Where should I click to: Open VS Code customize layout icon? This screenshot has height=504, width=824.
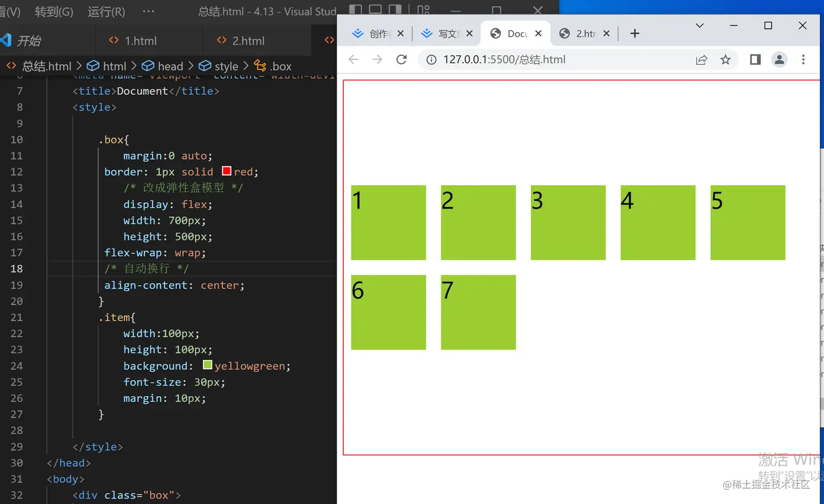[x=423, y=9]
